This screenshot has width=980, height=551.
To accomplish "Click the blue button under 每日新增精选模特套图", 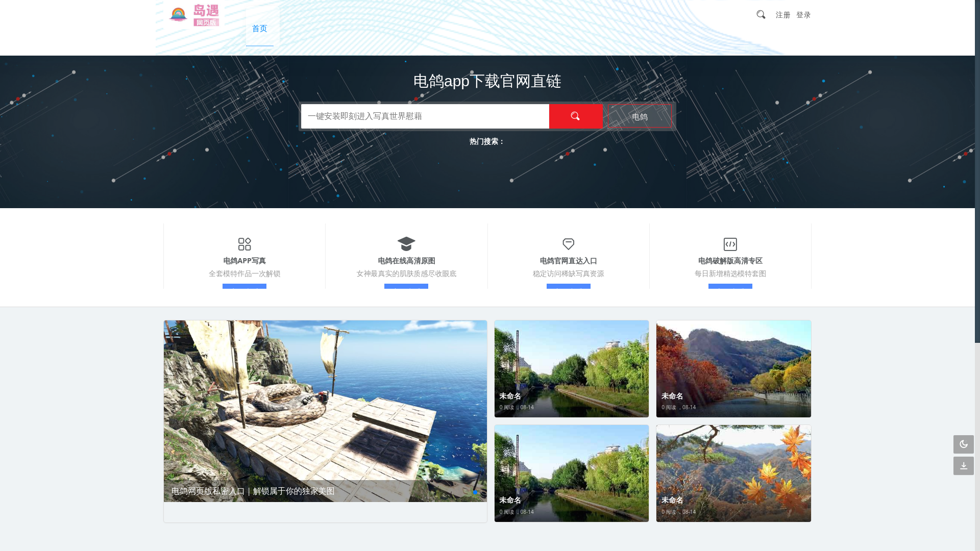I will pos(730,286).
